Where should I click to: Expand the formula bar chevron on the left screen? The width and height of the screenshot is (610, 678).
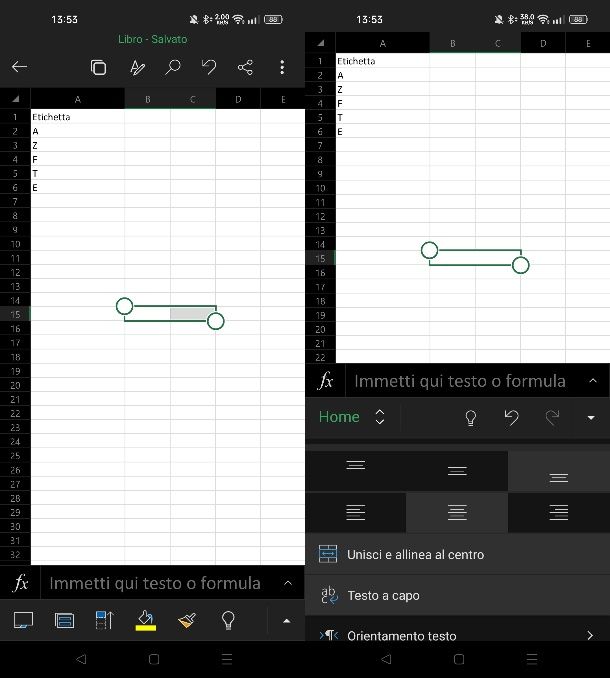(287, 583)
